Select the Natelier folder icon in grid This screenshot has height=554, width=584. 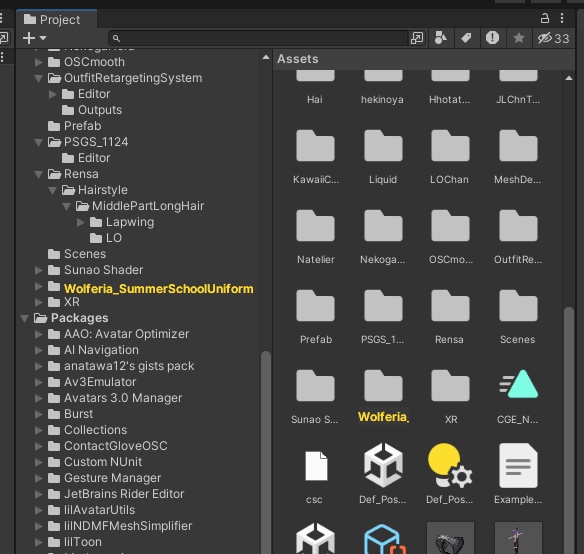pyautogui.click(x=315, y=226)
